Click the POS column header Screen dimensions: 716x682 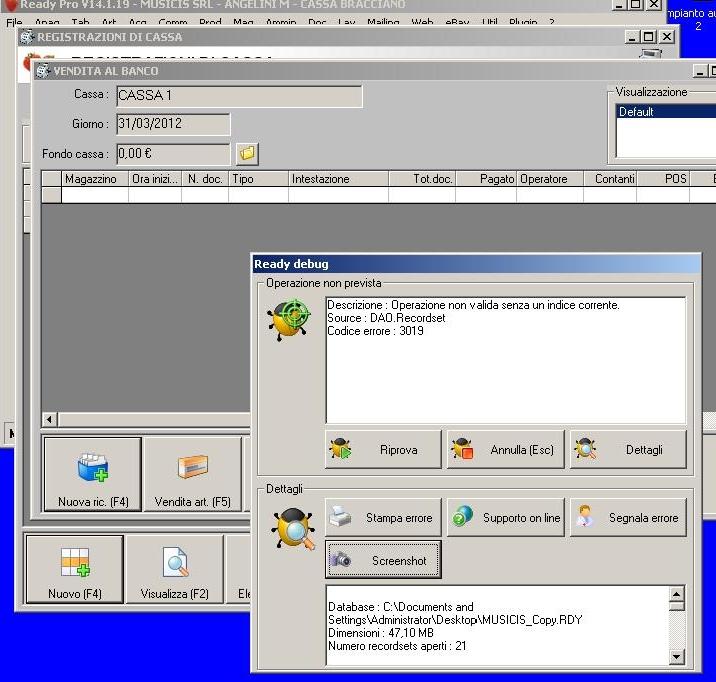[663, 178]
